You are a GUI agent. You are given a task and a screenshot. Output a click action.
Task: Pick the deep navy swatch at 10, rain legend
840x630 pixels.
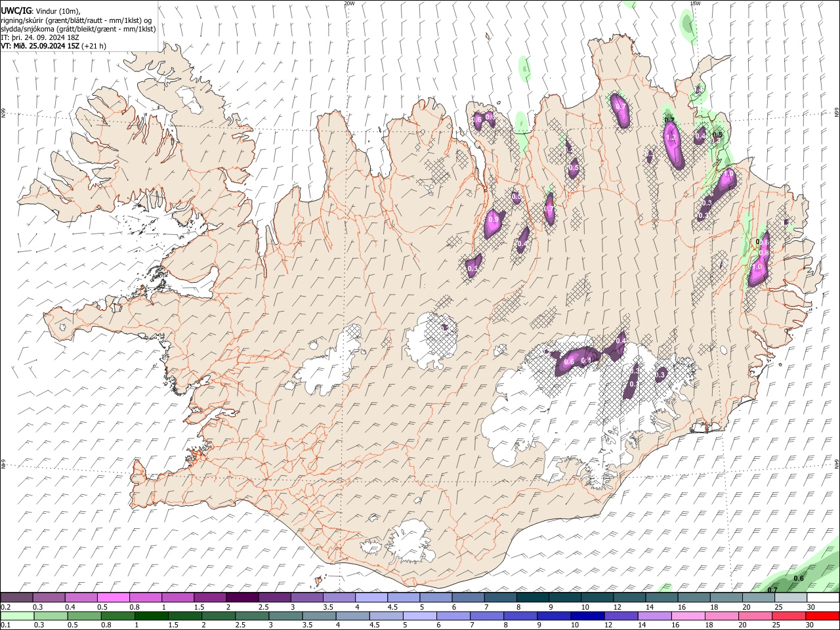[x=587, y=616]
